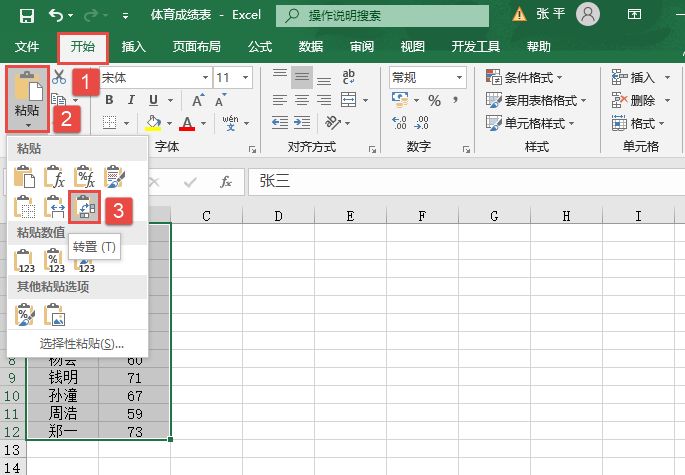The height and width of the screenshot is (475, 685).
Task: Click Decrease Decimal icon
Action: 422,123
